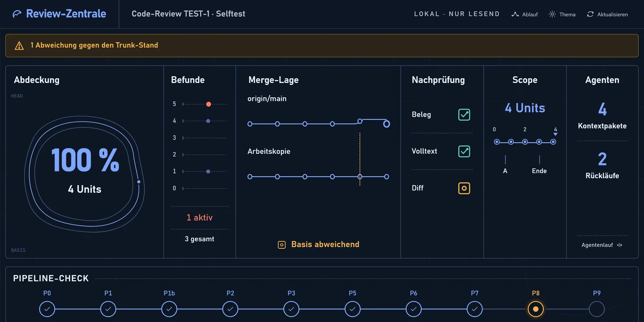Click the Review-Zentrale logo icon
This screenshot has width=644, height=322.
tap(17, 14)
